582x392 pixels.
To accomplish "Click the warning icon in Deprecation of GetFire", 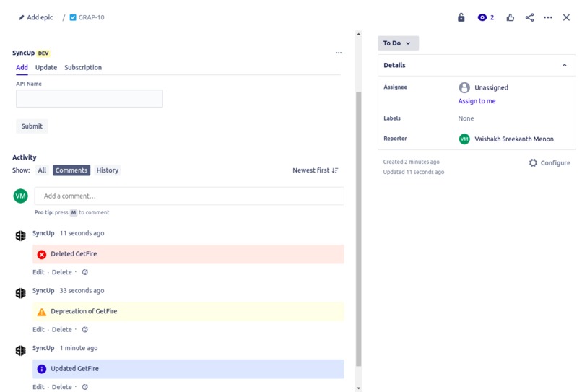I will click(x=42, y=312).
